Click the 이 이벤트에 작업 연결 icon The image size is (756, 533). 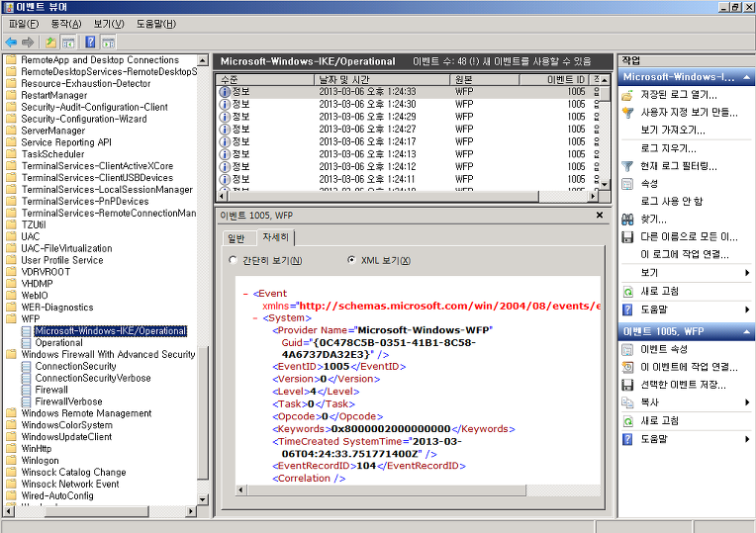point(627,367)
